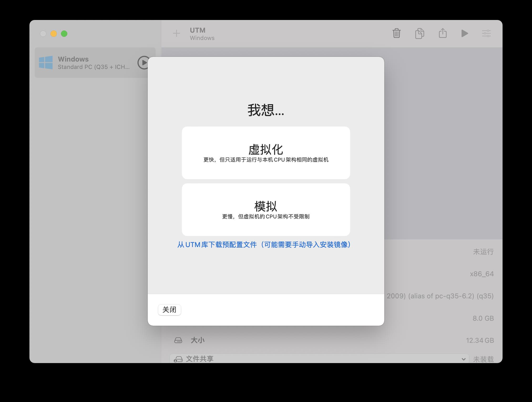Screen dimensions: 532x402
Task: Click the green zoom window button
Action: (x=64, y=34)
